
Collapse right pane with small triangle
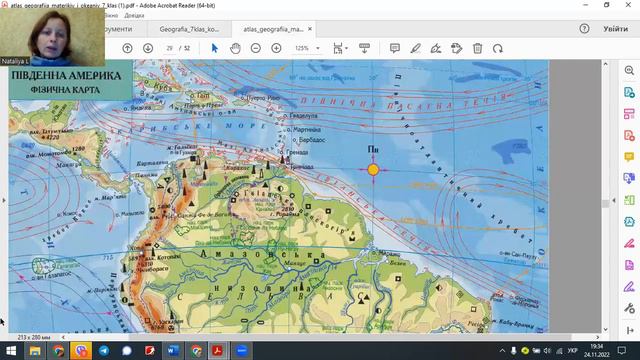614,200
